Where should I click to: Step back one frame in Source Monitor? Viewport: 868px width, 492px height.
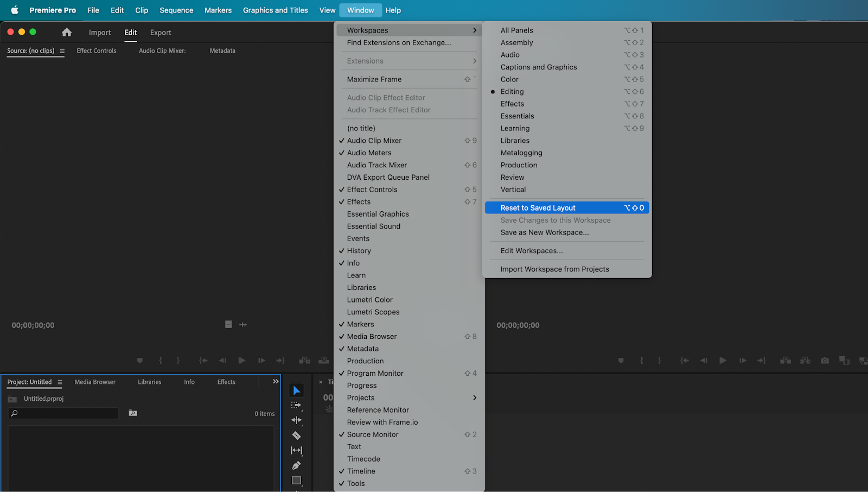222,360
